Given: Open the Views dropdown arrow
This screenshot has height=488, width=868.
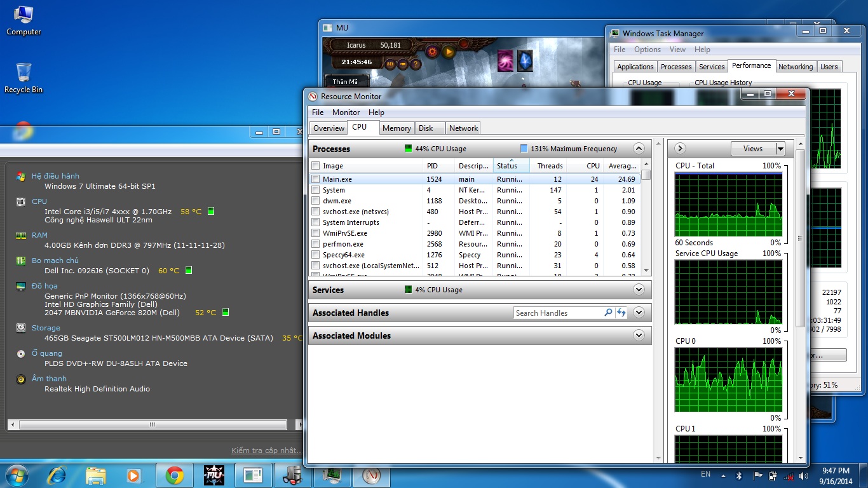Looking at the screenshot, I should point(780,149).
